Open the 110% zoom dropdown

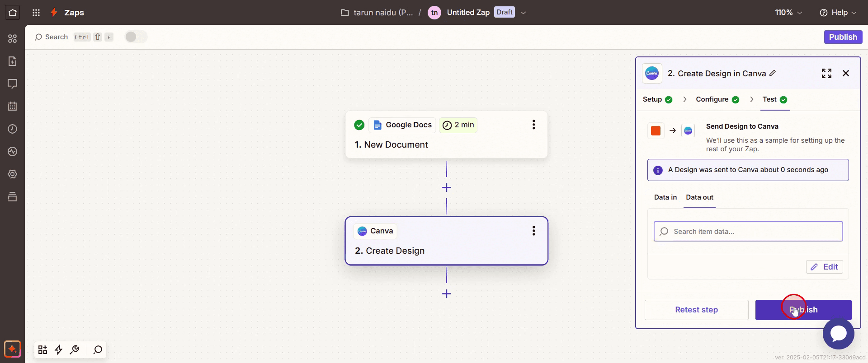[x=788, y=13]
